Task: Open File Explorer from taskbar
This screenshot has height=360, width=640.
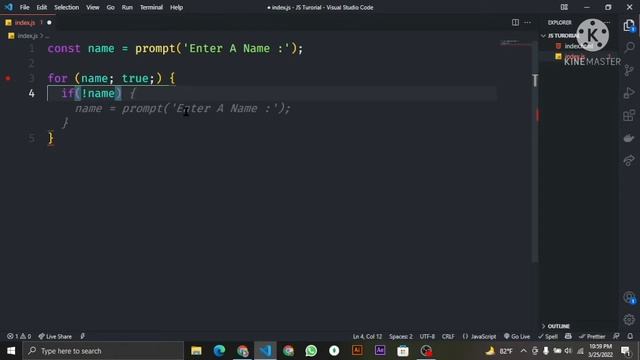Action: 196,351
